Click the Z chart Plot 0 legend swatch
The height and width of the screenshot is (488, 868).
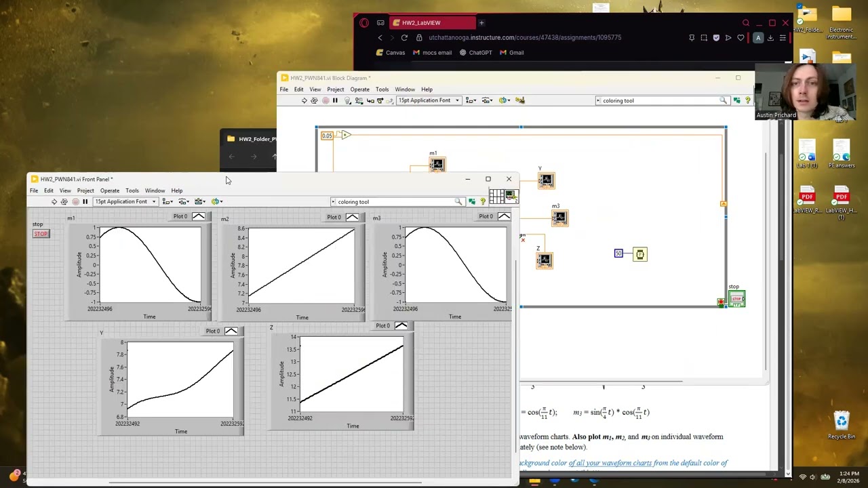point(401,326)
